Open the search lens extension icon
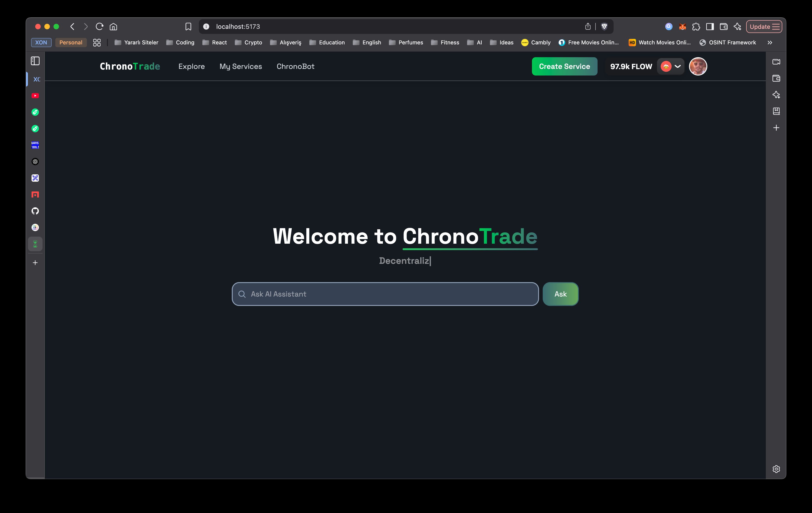 pyautogui.click(x=669, y=26)
